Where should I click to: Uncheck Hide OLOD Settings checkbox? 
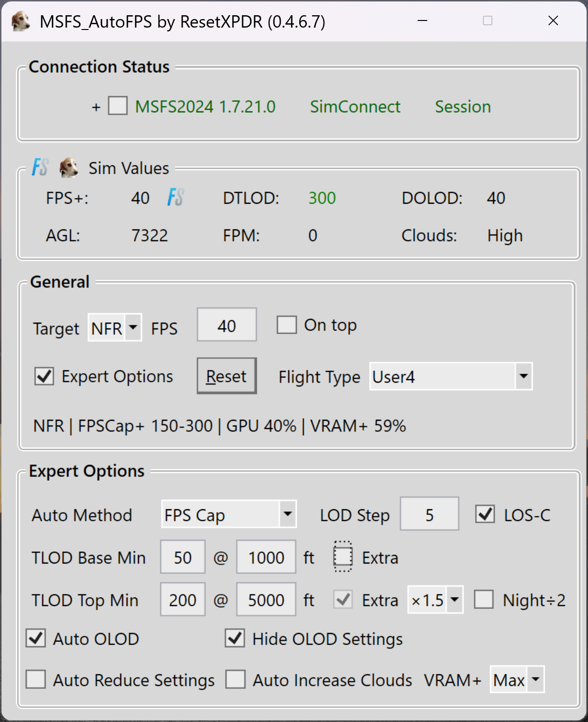pyautogui.click(x=235, y=638)
